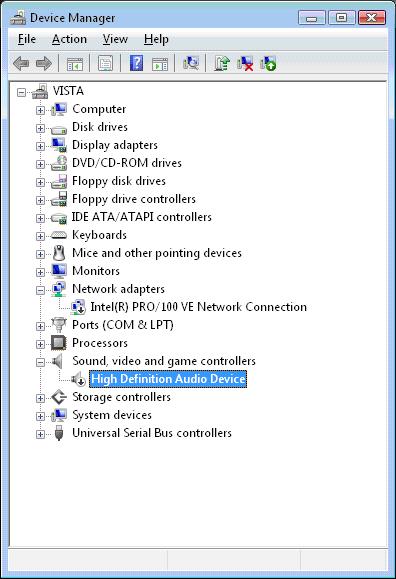Click the Back arrow toolbar icon
Screen dimensions: 396x579
pyautogui.click(x=21, y=64)
